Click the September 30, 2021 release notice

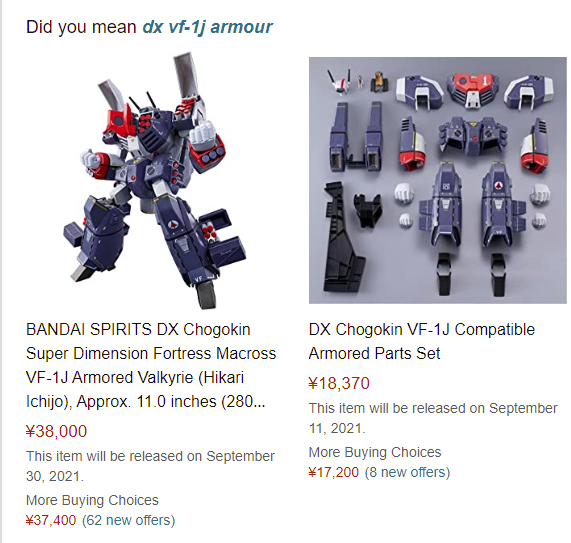150,466
